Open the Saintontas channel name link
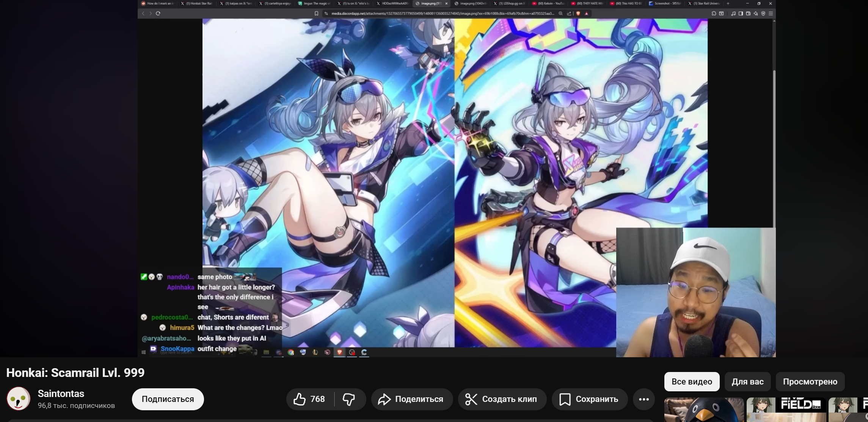868x422 pixels. tap(61, 394)
